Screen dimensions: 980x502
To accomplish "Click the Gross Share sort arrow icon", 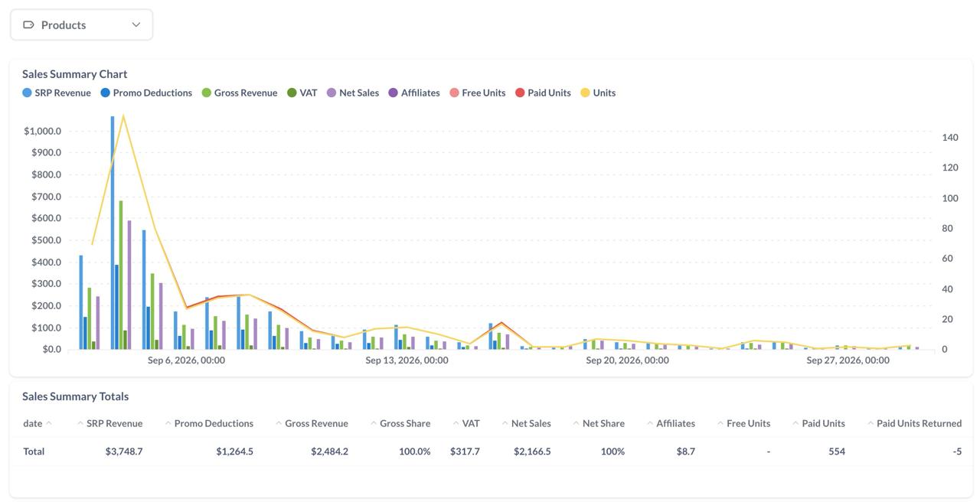I will 374,423.
